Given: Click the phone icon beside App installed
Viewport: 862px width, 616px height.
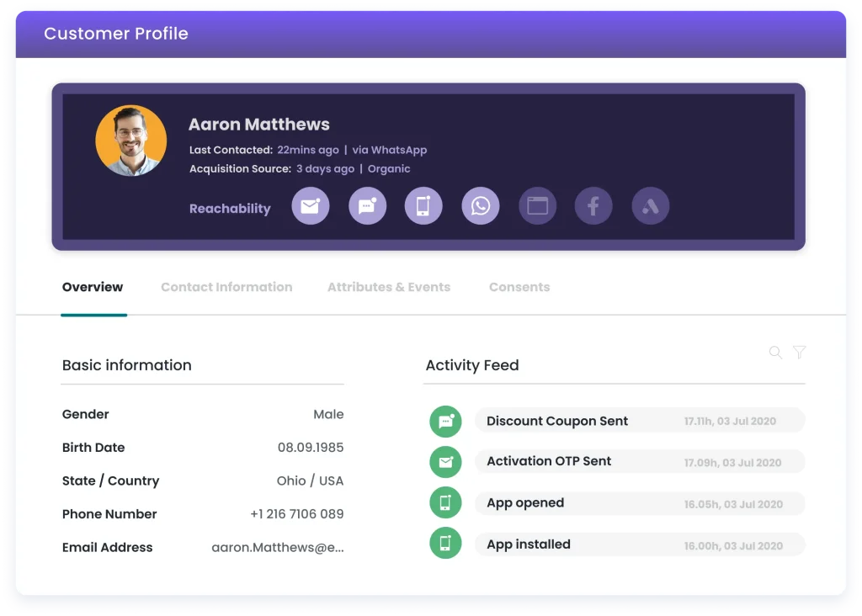Looking at the screenshot, I should [x=445, y=543].
